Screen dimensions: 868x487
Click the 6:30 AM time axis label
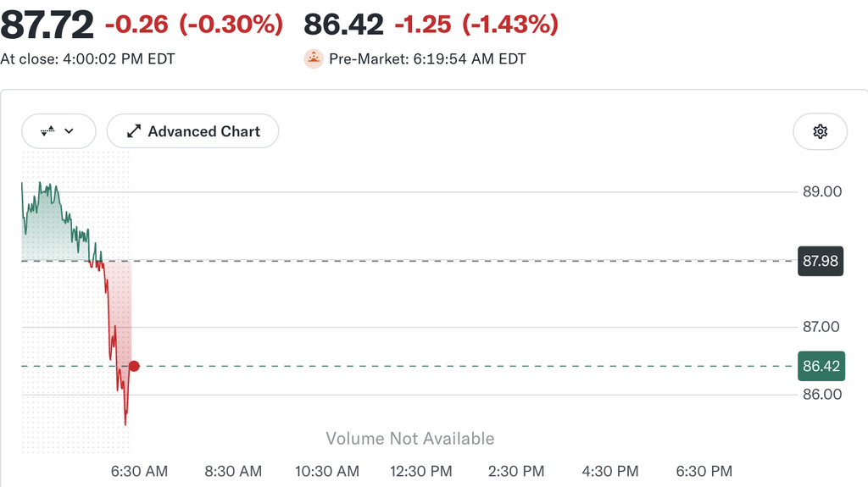(139, 472)
